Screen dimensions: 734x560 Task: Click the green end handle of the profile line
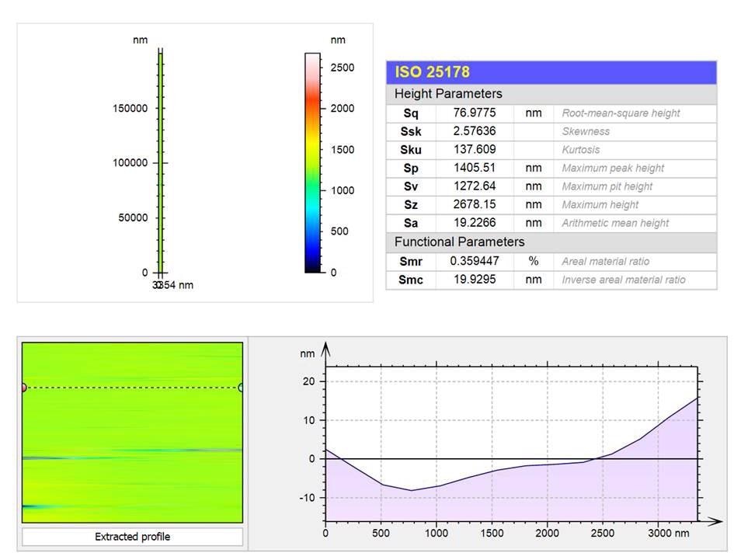[241, 388]
